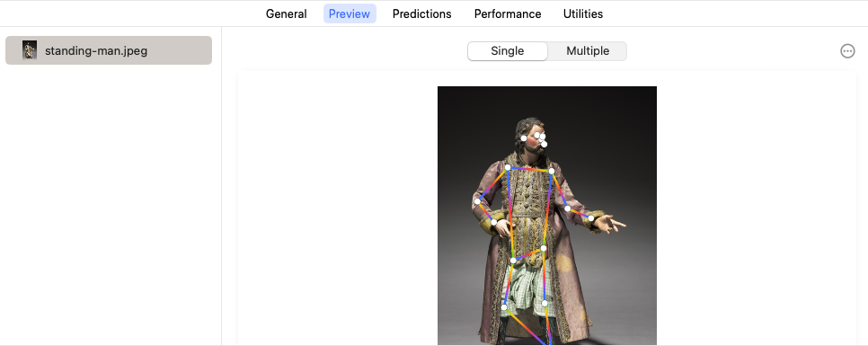Go to the Performance tab
Viewport: 868px width, 346px height.
[x=508, y=13]
